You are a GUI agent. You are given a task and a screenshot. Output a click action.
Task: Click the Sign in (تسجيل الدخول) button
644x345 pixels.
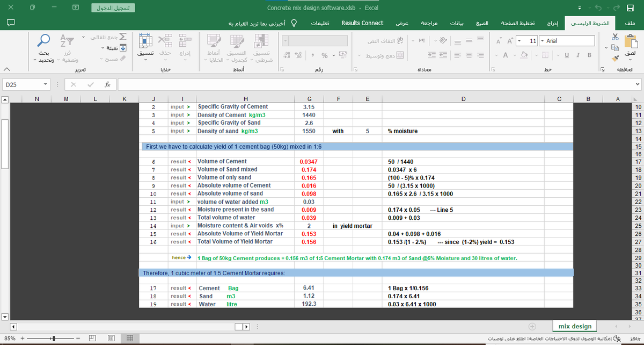point(113,8)
